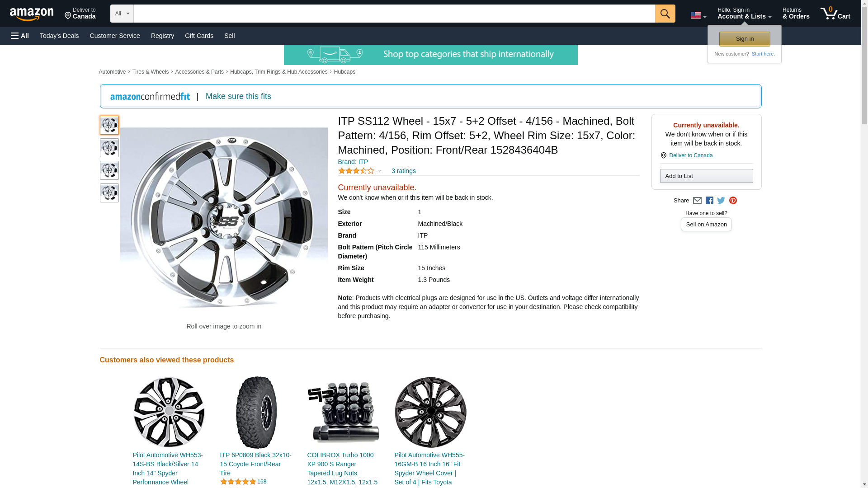Open Account & Lists dropdown menu
The height and width of the screenshot is (488, 868).
click(x=744, y=14)
